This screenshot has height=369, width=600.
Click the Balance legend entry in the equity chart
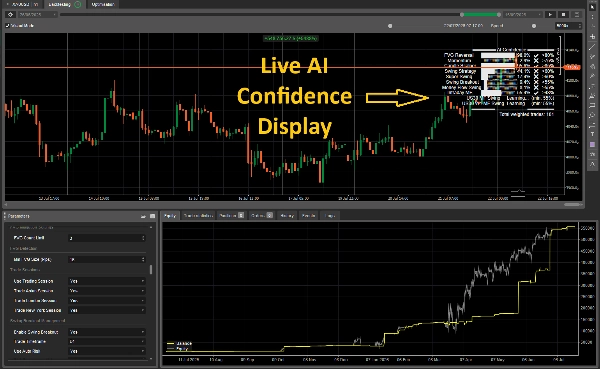click(x=179, y=343)
